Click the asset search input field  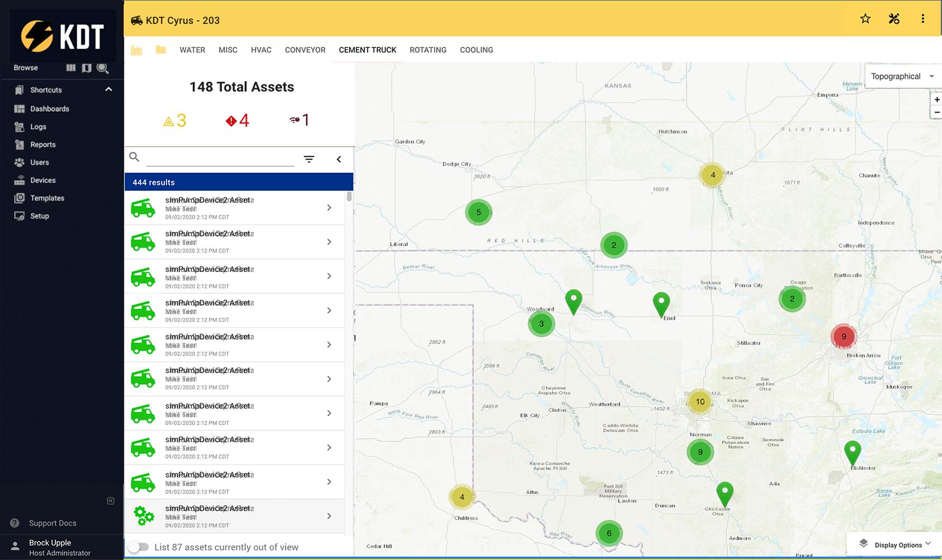(x=220, y=158)
